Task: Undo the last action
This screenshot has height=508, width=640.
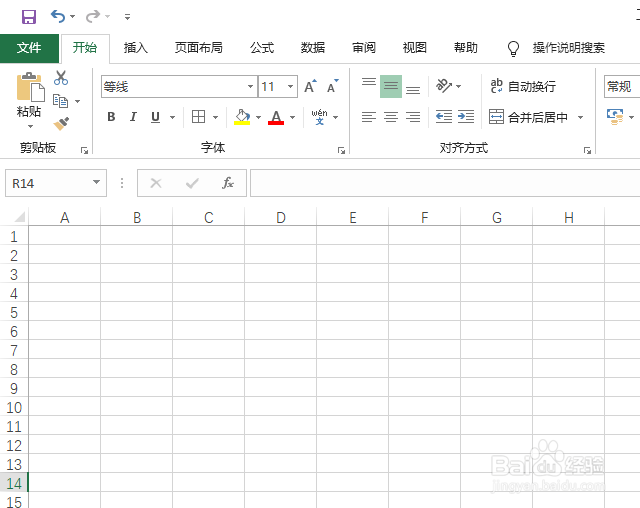Action: click(x=58, y=16)
